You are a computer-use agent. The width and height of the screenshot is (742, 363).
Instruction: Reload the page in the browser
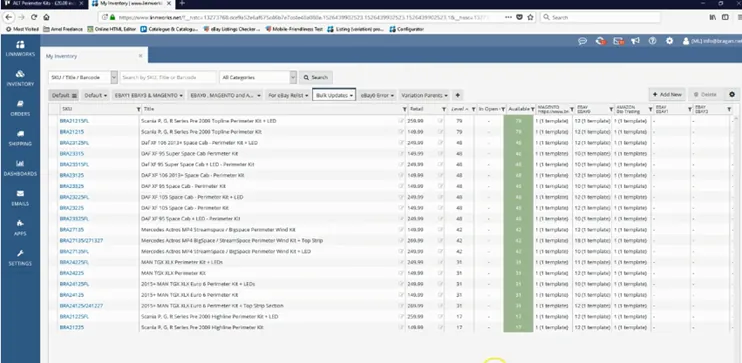[x=34, y=17]
